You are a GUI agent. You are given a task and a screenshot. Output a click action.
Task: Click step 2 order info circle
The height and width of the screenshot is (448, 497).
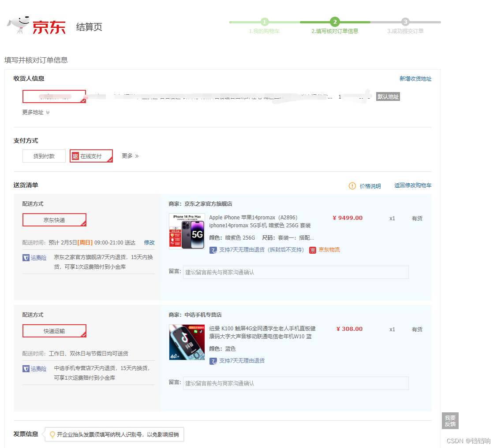pyautogui.click(x=335, y=22)
